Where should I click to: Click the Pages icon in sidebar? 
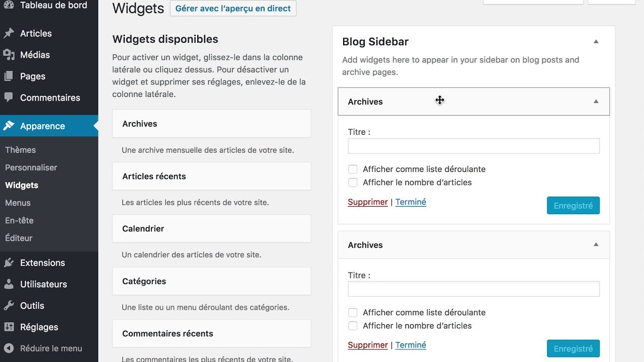click(x=9, y=76)
